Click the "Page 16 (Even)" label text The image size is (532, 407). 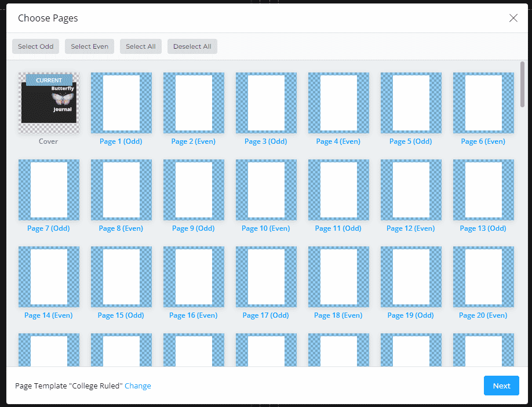[x=194, y=315]
